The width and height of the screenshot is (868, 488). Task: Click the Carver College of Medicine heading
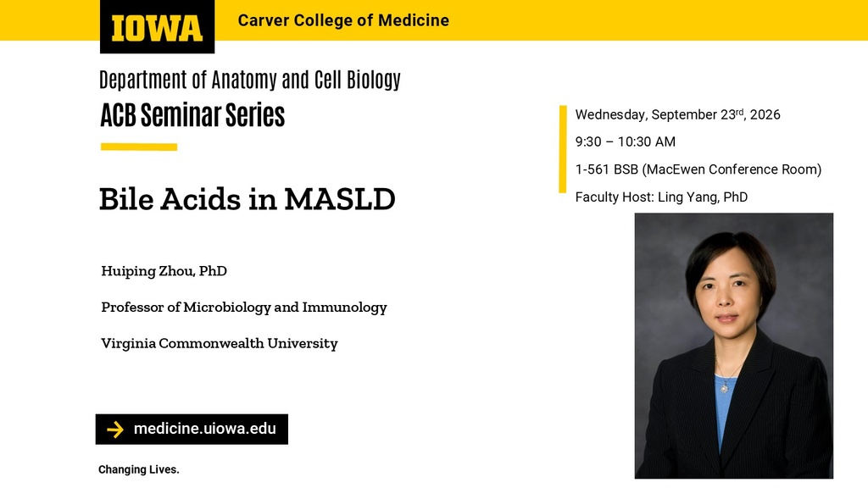click(343, 20)
